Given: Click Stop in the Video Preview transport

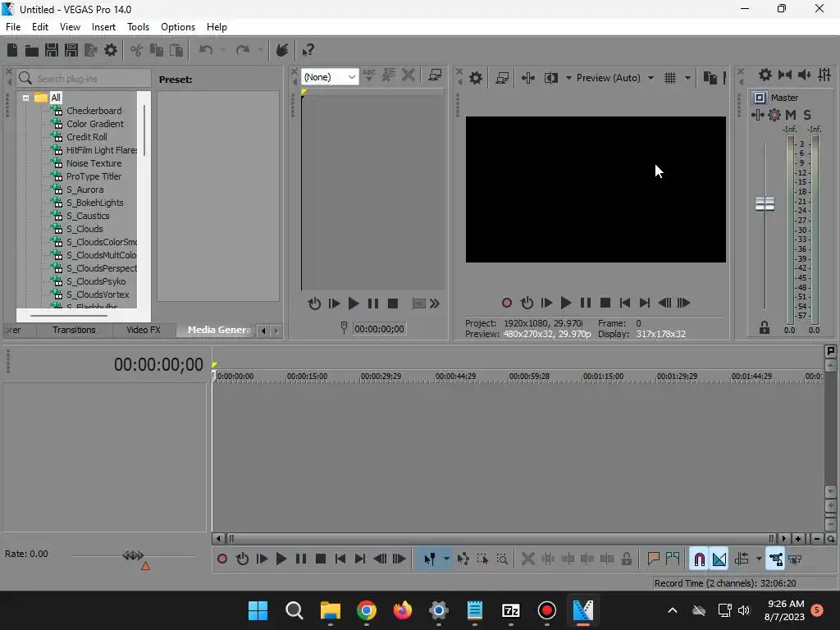Looking at the screenshot, I should (x=605, y=304).
